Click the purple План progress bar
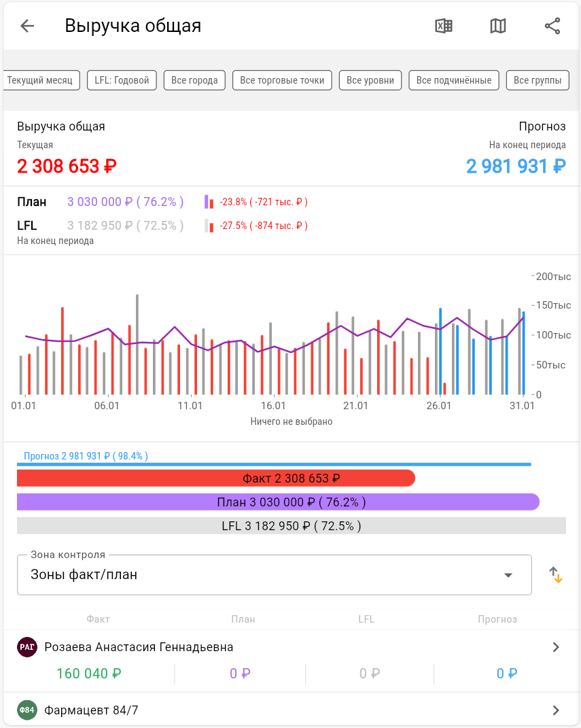 point(278,502)
